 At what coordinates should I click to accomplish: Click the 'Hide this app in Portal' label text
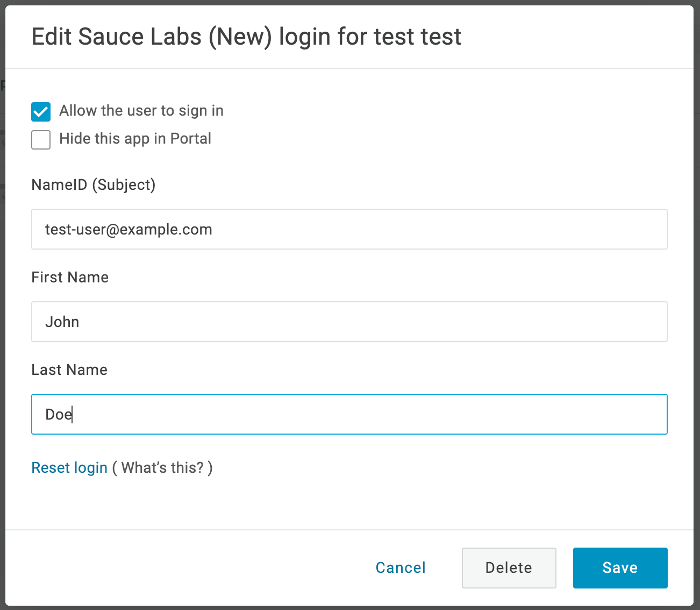[135, 139]
